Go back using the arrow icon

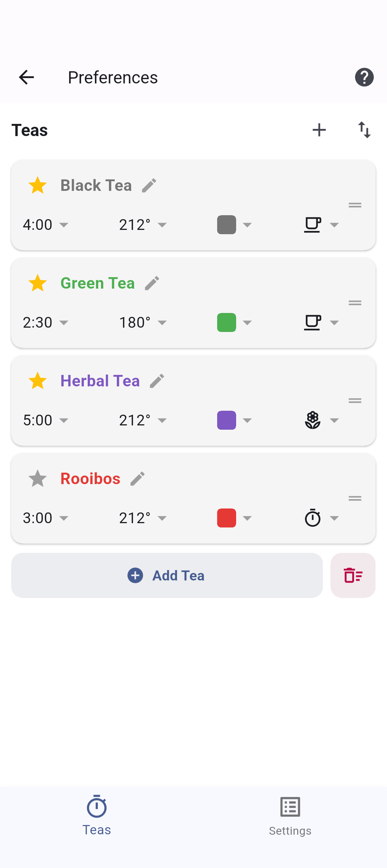27,77
